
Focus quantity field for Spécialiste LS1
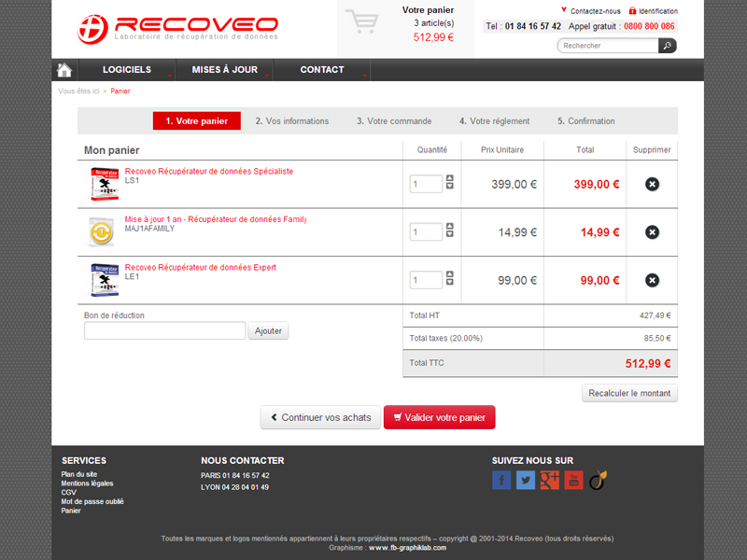(426, 184)
